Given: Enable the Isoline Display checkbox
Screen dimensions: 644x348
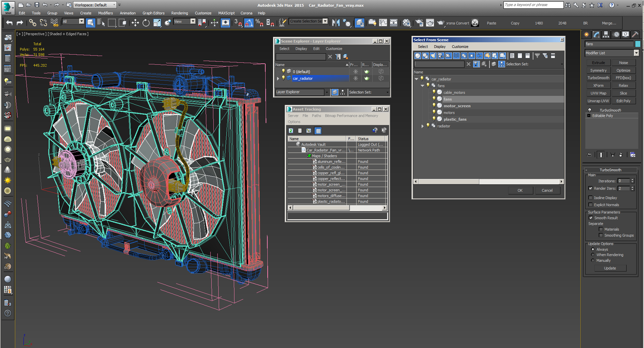Looking at the screenshot, I should pyautogui.click(x=590, y=198).
